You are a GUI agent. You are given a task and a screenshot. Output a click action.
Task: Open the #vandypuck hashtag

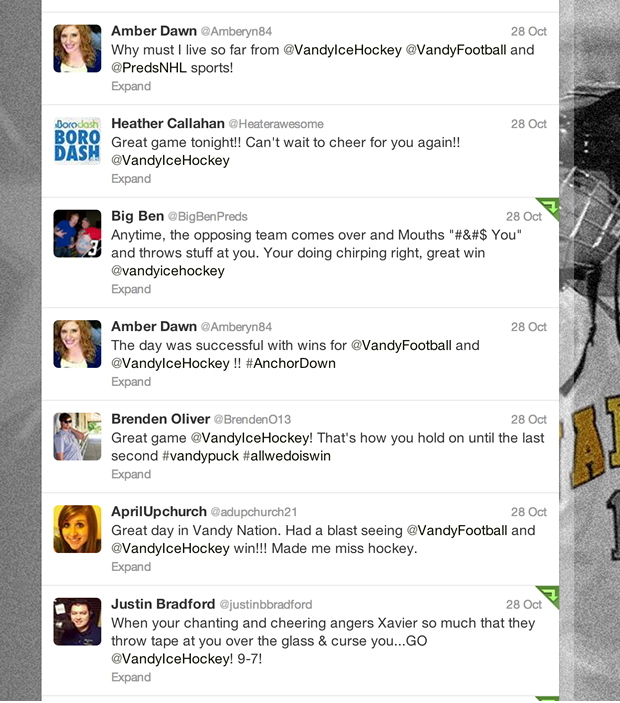[200, 456]
